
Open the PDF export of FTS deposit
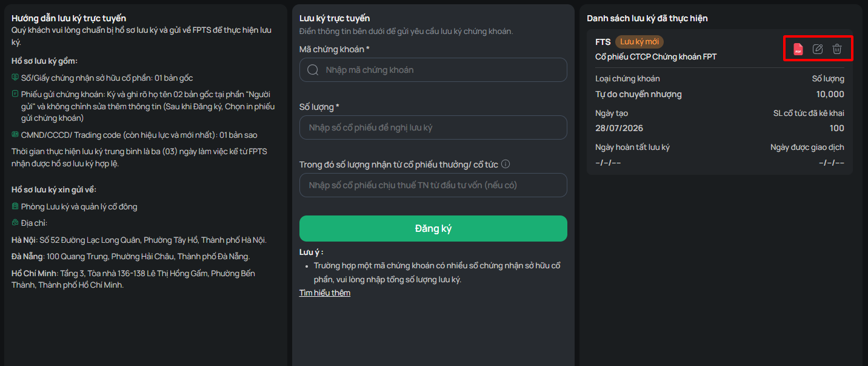(x=798, y=49)
